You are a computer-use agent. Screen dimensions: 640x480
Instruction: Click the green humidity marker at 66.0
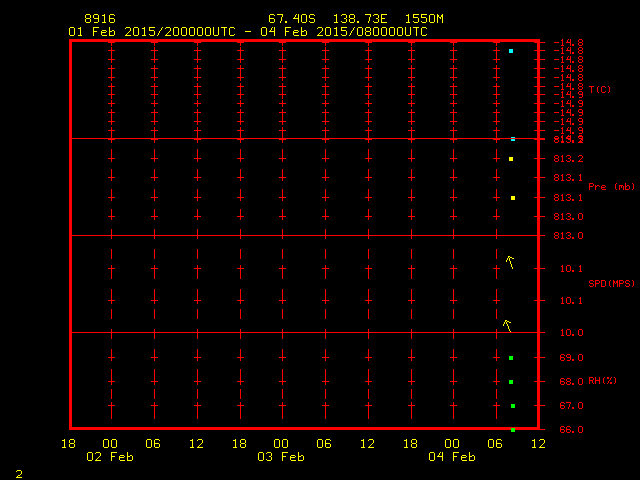(513, 429)
